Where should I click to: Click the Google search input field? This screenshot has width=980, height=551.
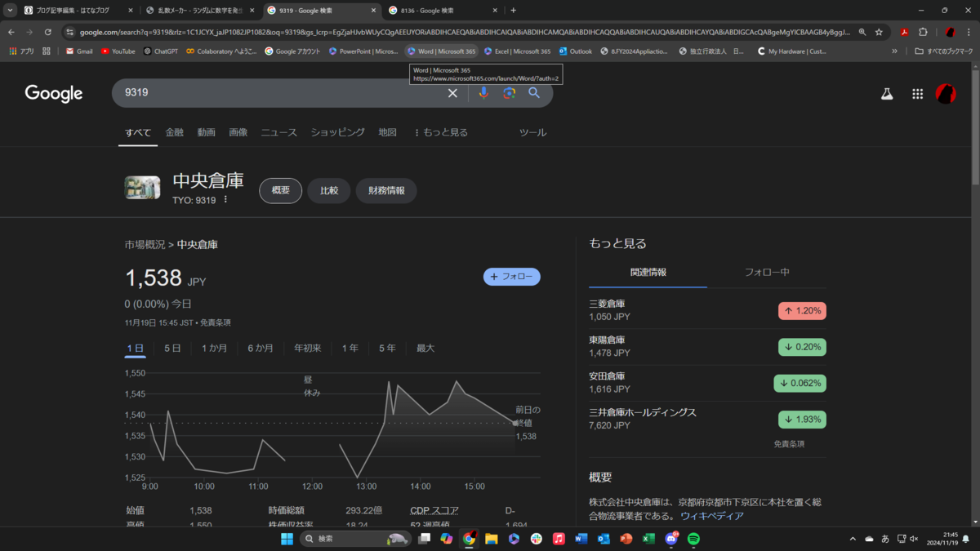click(282, 93)
